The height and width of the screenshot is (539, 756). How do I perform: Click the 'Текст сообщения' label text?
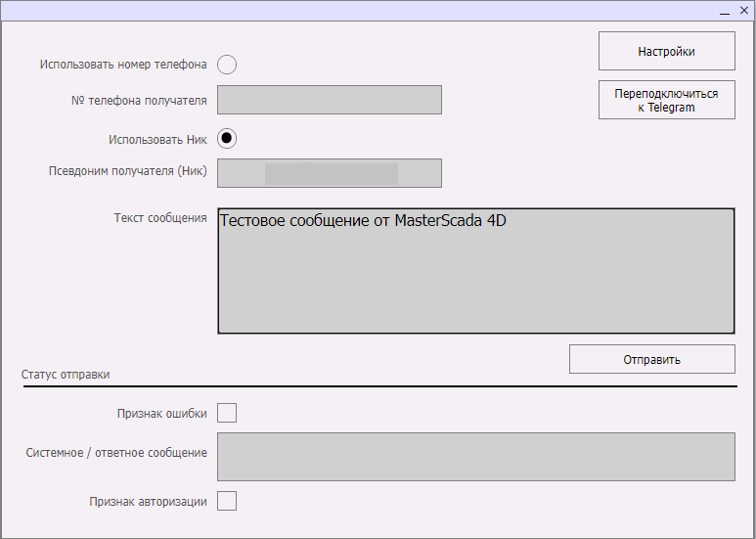click(x=160, y=218)
